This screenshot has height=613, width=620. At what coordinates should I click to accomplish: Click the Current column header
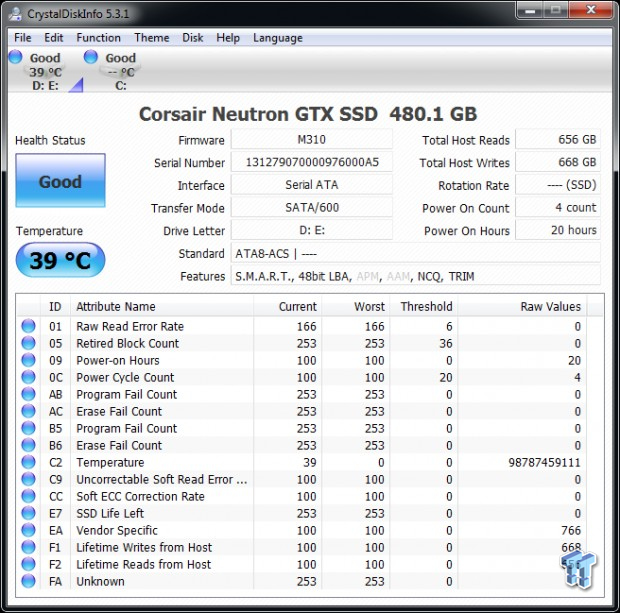point(287,306)
